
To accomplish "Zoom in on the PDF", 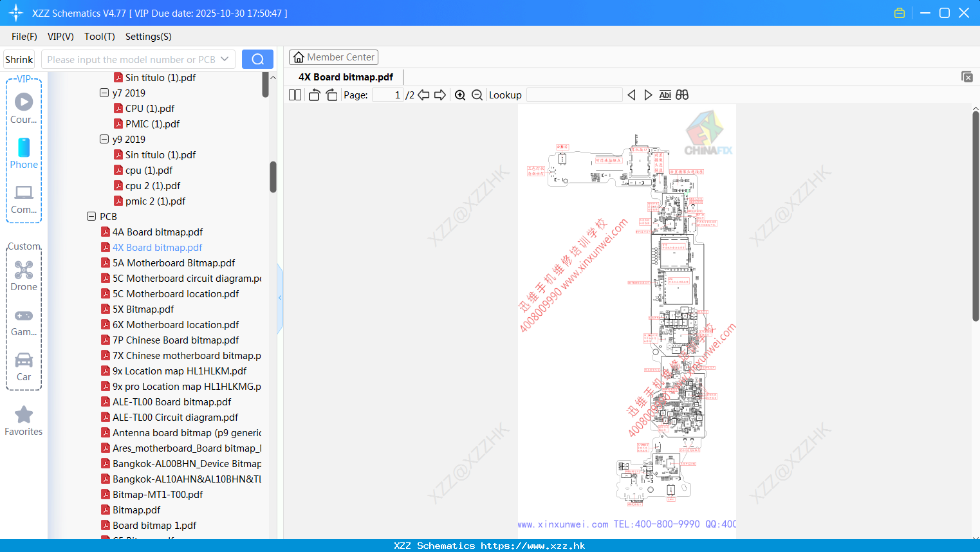I will tap(460, 95).
